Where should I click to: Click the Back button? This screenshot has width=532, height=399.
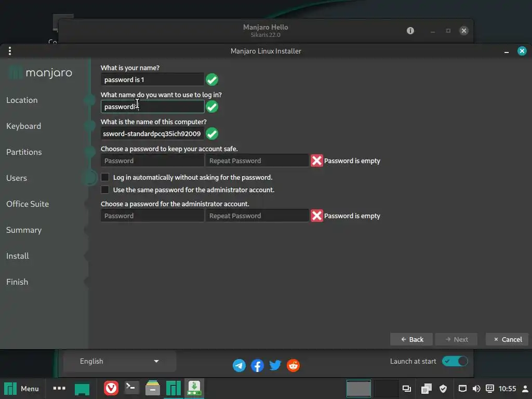pos(411,339)
